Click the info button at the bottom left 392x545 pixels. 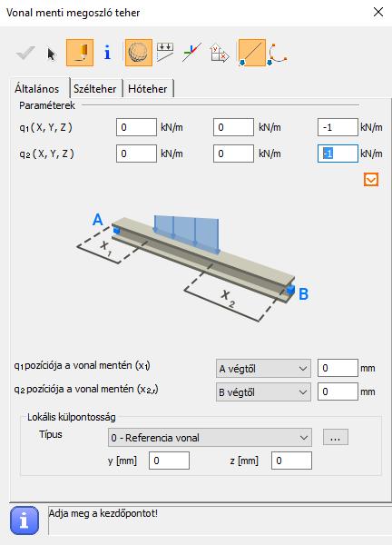24,520
